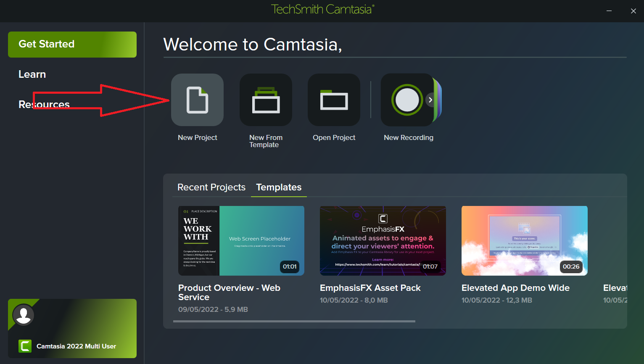Image resolution: width=644 pixels, height=364 pixels.
Task: Click the New Project document icon
Action: [197, 100]
